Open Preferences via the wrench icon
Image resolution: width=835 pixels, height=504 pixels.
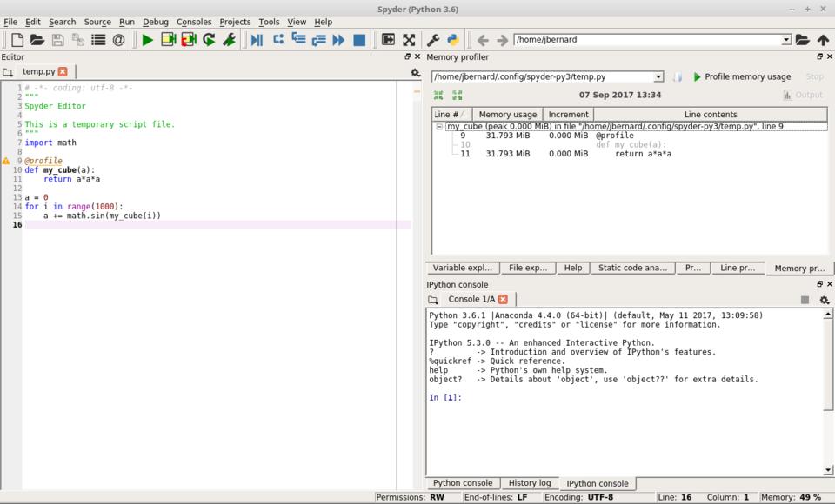[433, 40]
